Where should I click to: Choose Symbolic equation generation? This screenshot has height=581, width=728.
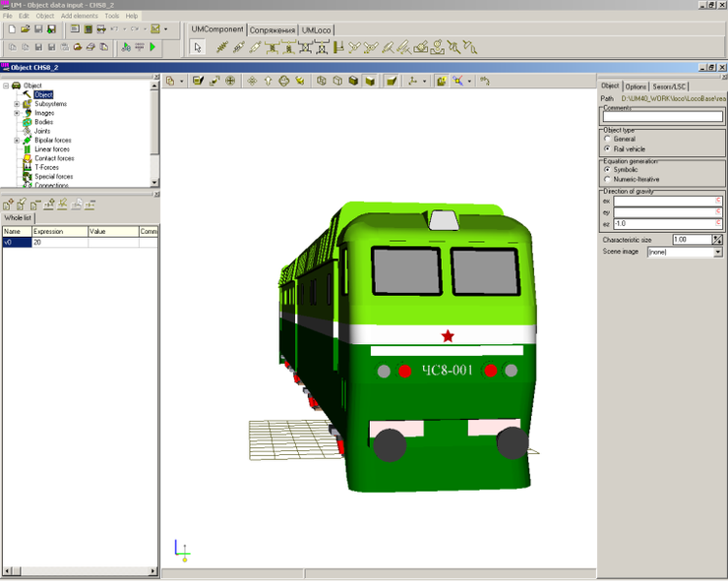(x=607, y=169)
